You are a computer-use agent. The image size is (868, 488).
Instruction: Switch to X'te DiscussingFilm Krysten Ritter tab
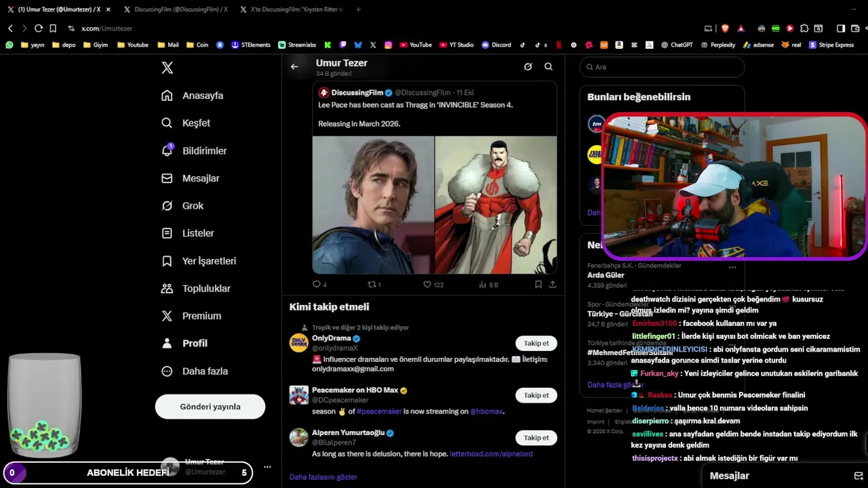tap(292, 9)
